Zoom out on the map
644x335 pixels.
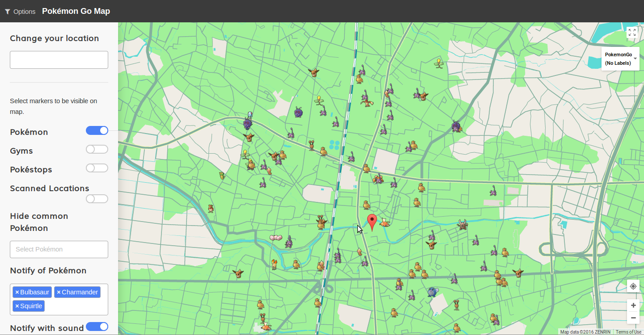pyautogui.click(x=633, y=318)
